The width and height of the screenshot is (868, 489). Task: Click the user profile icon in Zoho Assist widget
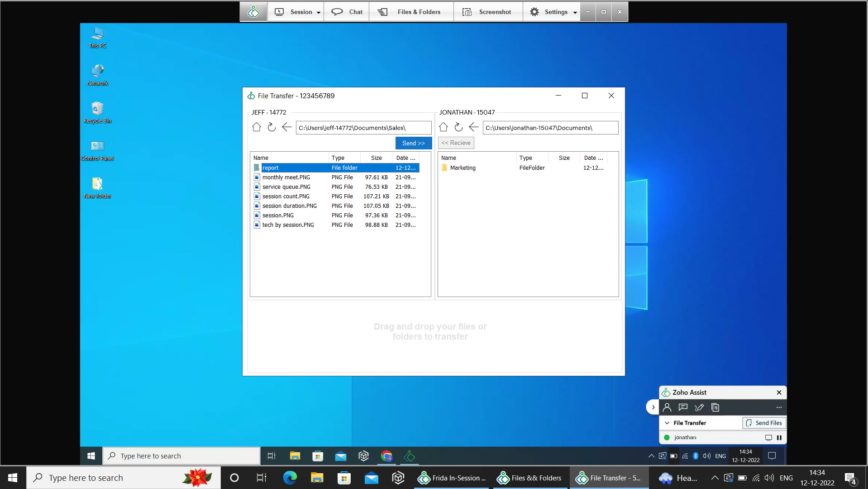pos(667,407)
